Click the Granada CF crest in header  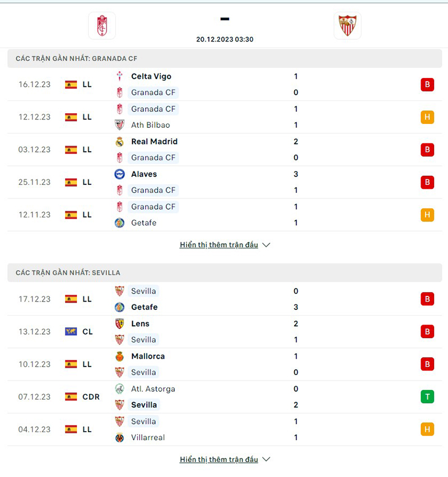click(x=102, y=26)
